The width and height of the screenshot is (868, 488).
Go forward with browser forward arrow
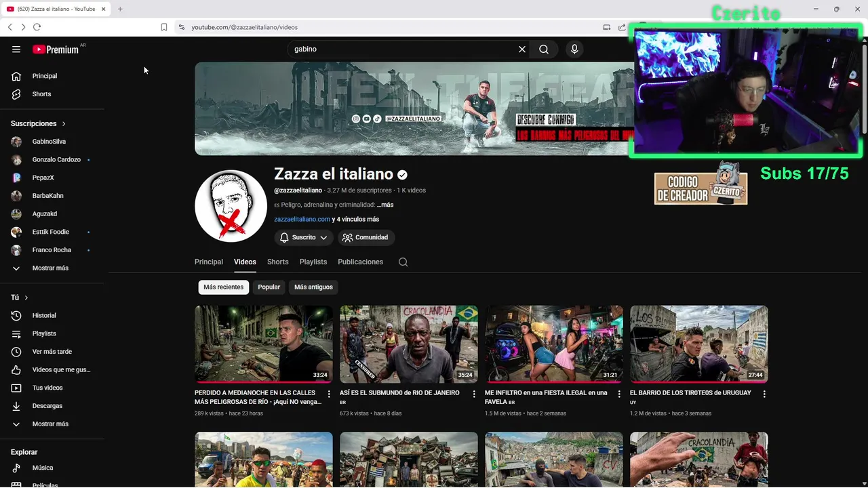(x=23, y=27)
